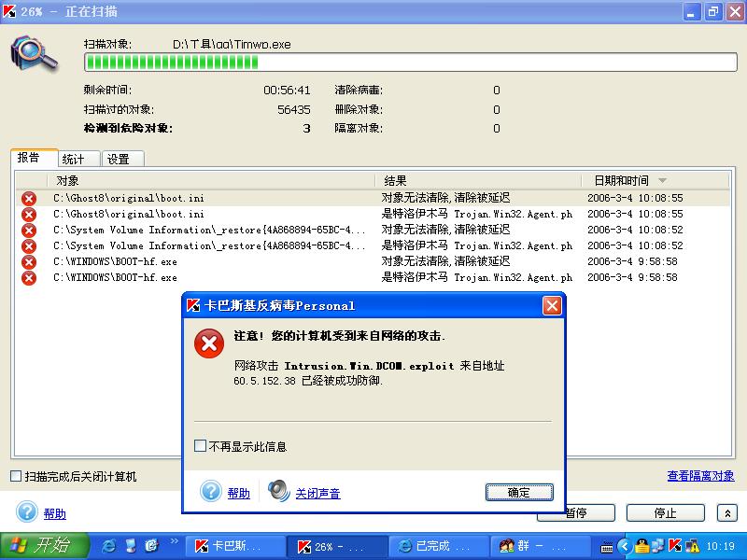The height and width of the screenshot is (560, 747).
Task: Click error icon on first boot.ini row
Action: coord(29,199)
